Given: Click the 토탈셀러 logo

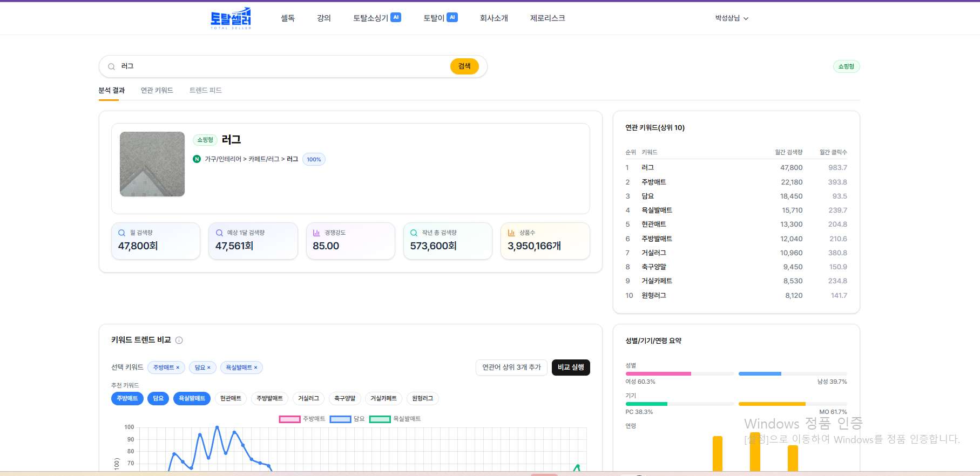Looking at the screenshot, I should pyautogui.click(x=231, y=18).
